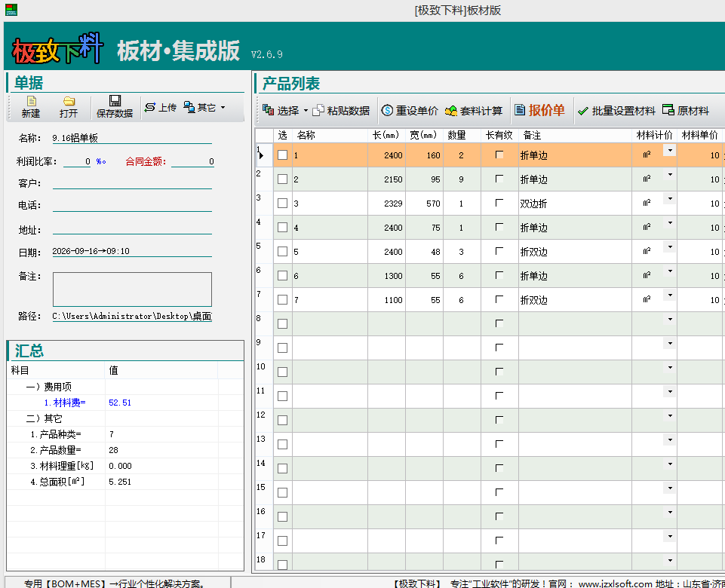Viewport: 725px width, 588px height.
Task: Click the 地址 input field
Action: coord(132,230)
